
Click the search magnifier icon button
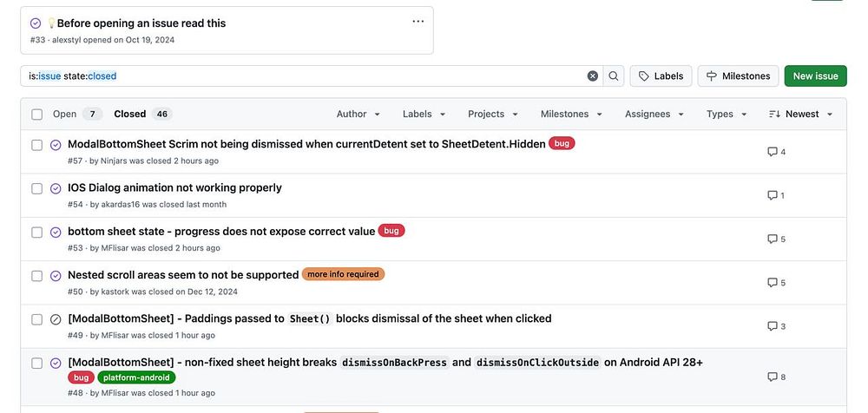pyautogui.click(x=614, y=76)
